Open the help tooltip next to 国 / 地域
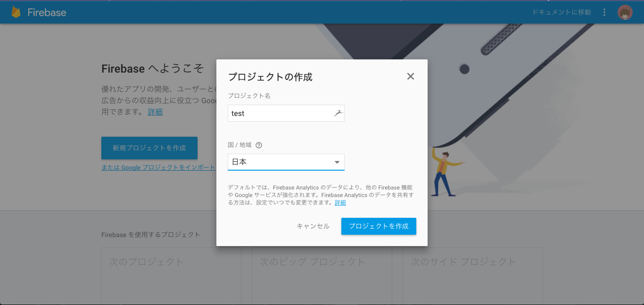This screenshot has height=305, width=644. 258,145
